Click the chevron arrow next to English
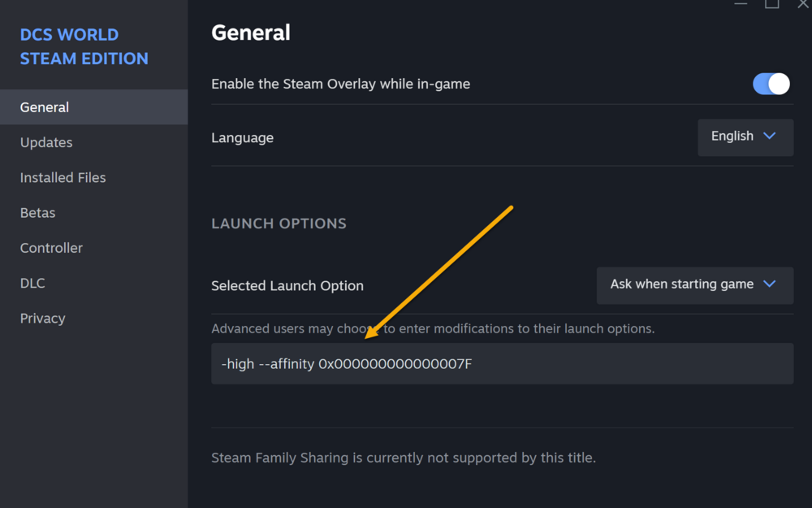 (770, 137)
